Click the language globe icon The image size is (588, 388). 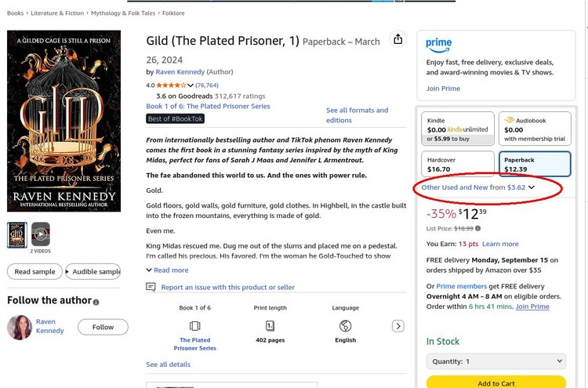(345, 325)
